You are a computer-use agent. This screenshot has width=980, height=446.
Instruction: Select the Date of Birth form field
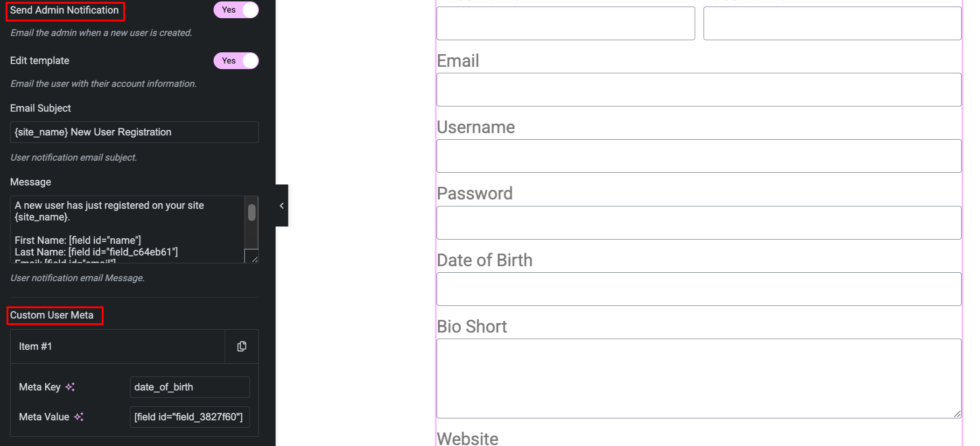point(699,289)
